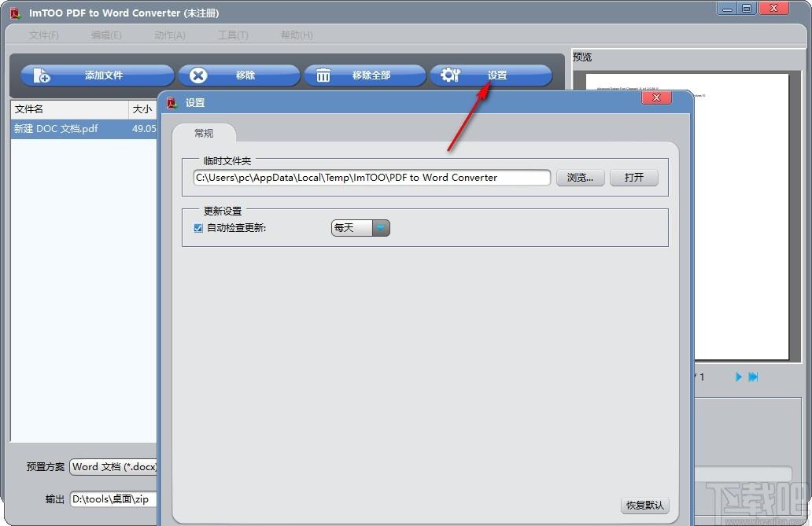812x526 pixels.
Task: Open the preset profile Word 文档 (*.docx) dropdown
Action: pyautogui.click(x=113, y=467)
